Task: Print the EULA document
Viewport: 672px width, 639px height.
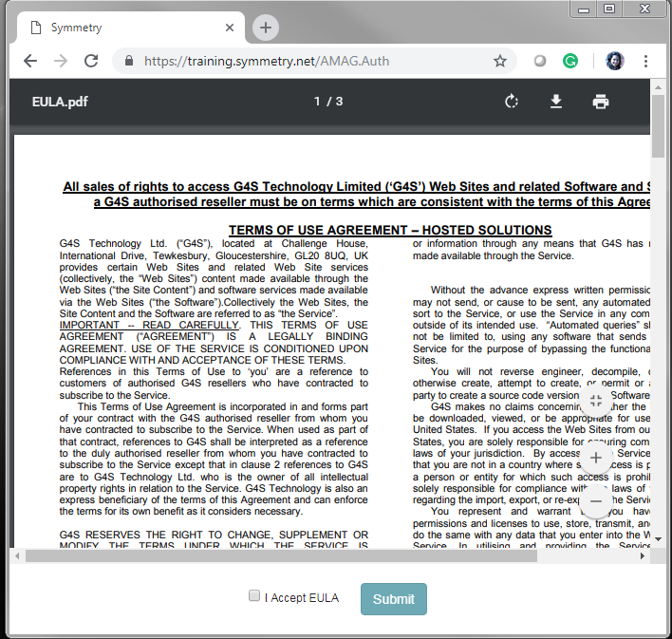Action: point(601,102)
